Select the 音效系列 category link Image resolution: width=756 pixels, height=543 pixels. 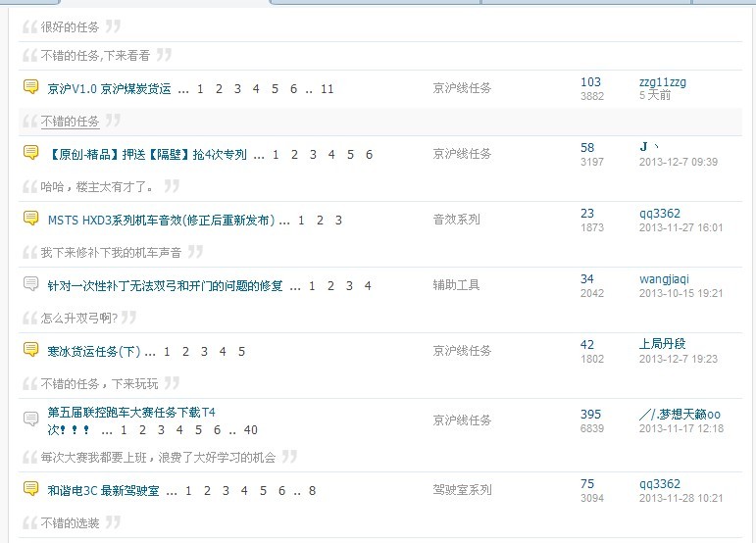coord(456,221)
